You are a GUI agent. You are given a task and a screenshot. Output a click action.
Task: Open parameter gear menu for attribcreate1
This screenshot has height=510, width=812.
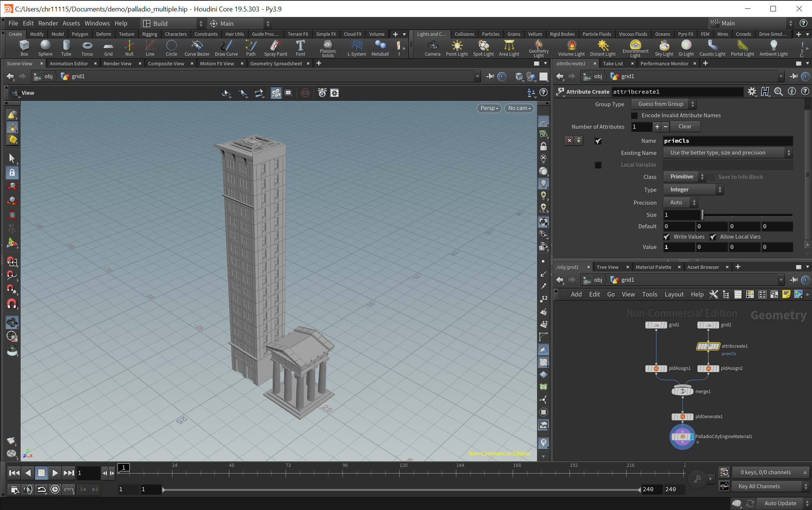point(752,92)
